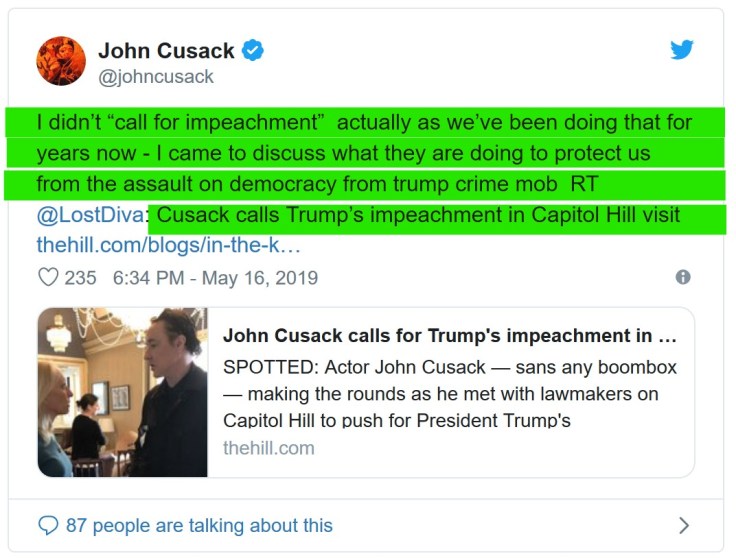Click the blue verified badge

click(x=254, y=51)
